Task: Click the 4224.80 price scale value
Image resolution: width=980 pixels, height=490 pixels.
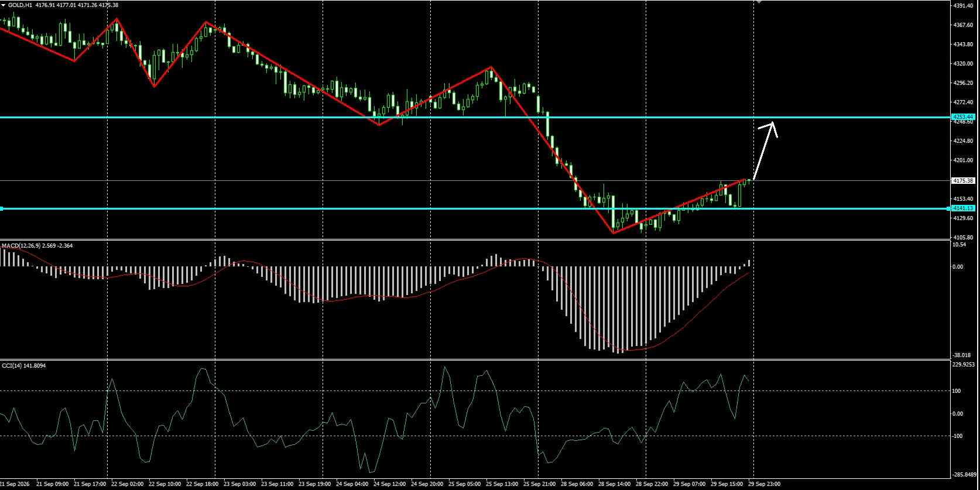Action: [x=963, y=141]
